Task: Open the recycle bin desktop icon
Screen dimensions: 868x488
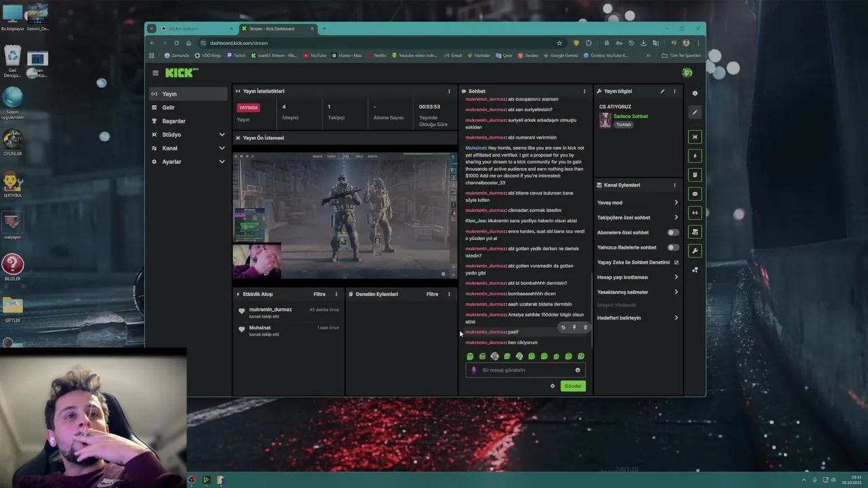Action: (x=12, y=61)
